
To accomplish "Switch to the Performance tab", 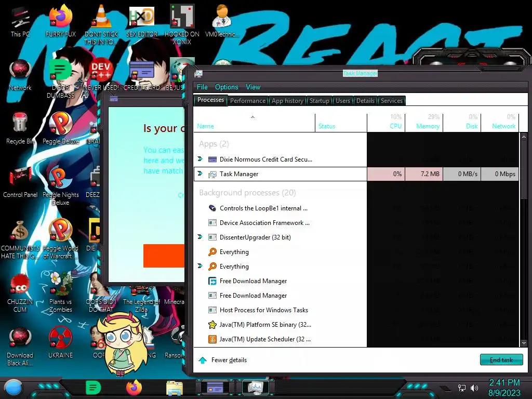I will point(248,101).
